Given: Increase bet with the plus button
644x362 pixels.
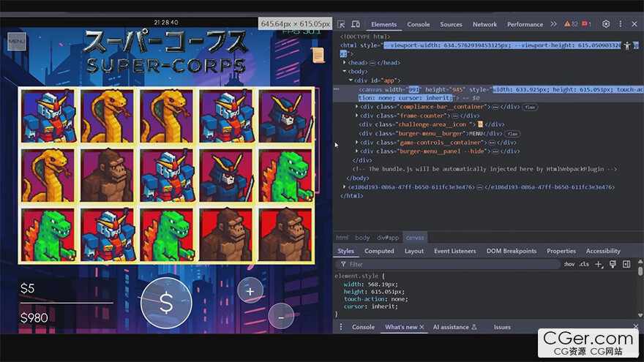Looking at the screenshot, I should pos(250,291).
